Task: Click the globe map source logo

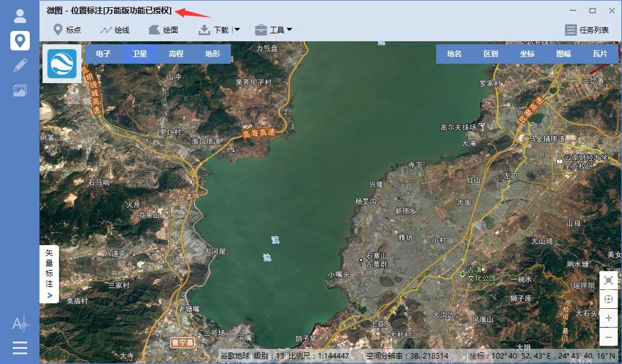Action: [62, 64]
